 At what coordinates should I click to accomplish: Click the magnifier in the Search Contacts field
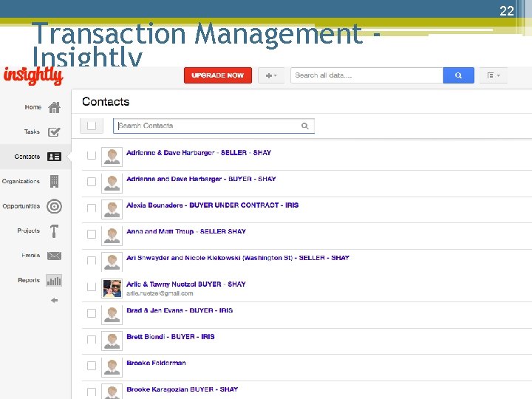click(305, 126)
